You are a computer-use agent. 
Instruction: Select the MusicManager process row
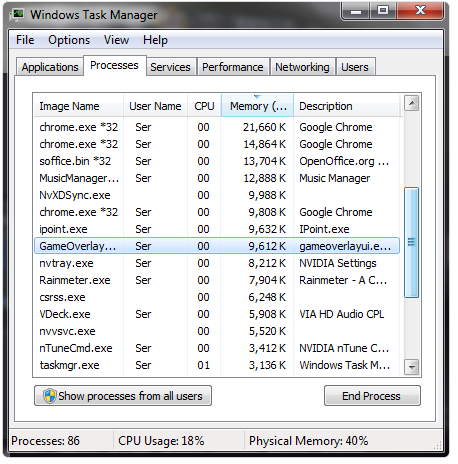click(217, 178)
